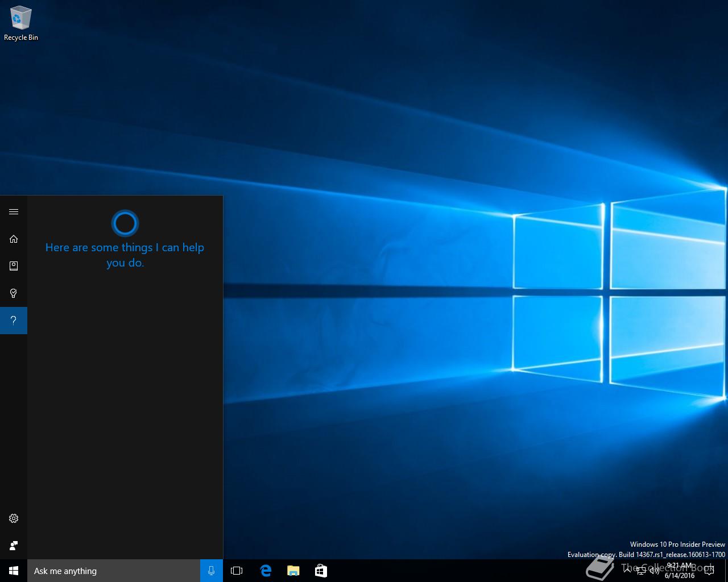This screenshot has height=582, width=728.
Task: Open network status tray icon
Action: coord(641,571)
